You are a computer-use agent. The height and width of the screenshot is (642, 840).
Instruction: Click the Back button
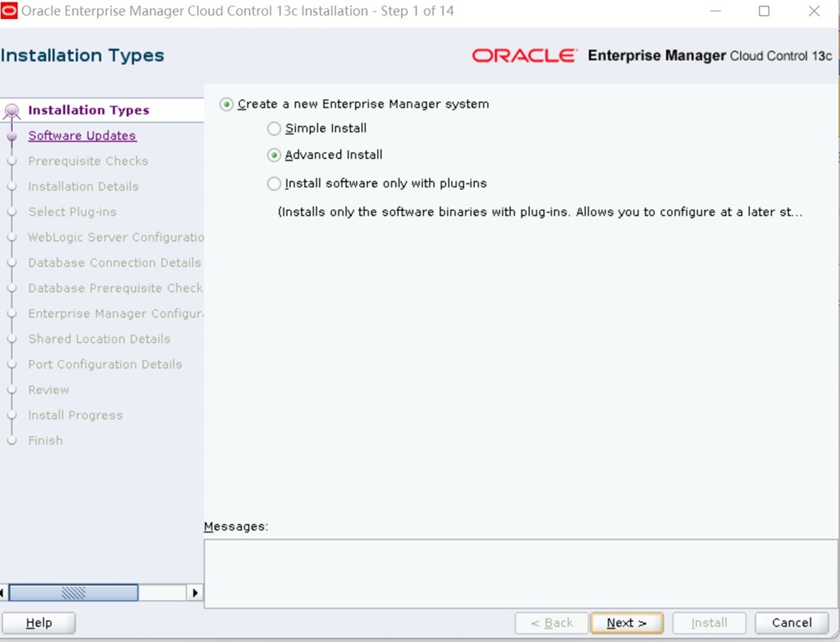coord(552,623)
